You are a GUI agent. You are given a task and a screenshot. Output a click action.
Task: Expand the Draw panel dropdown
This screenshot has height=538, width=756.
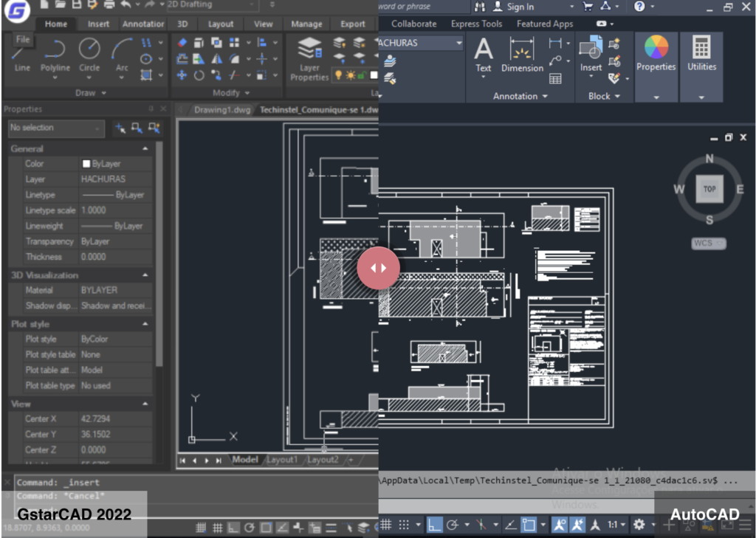91,92
